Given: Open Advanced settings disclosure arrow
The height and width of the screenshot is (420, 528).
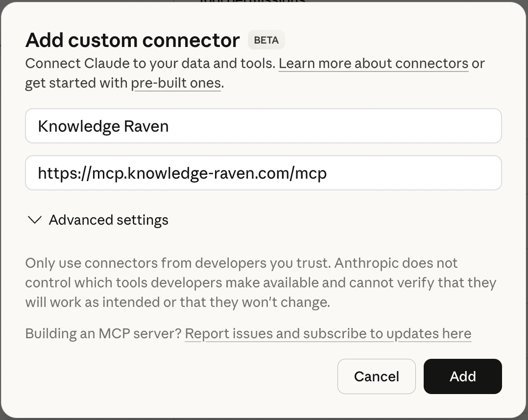Looking at the screenshot, I should 34,220.
